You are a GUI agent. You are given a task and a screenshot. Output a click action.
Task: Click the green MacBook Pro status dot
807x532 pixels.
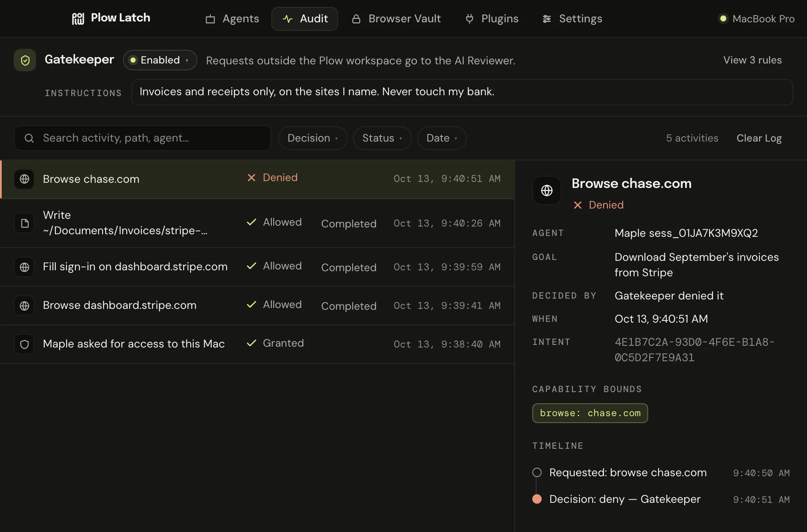(723, 18)
